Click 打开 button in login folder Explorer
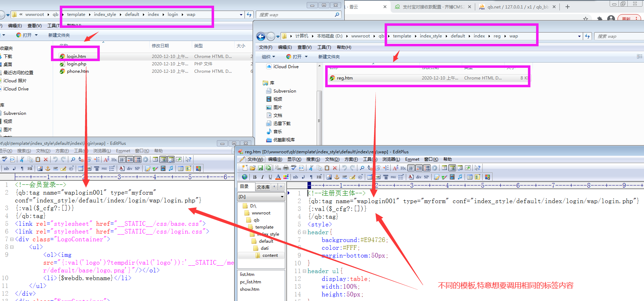644x301 pixels. pos(27,35)
